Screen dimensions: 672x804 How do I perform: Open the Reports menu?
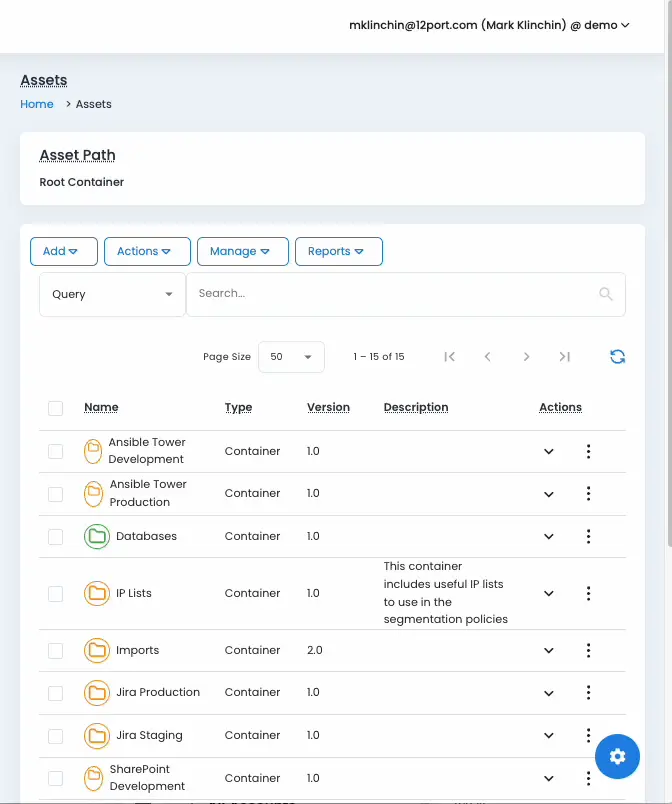[338, 252]
